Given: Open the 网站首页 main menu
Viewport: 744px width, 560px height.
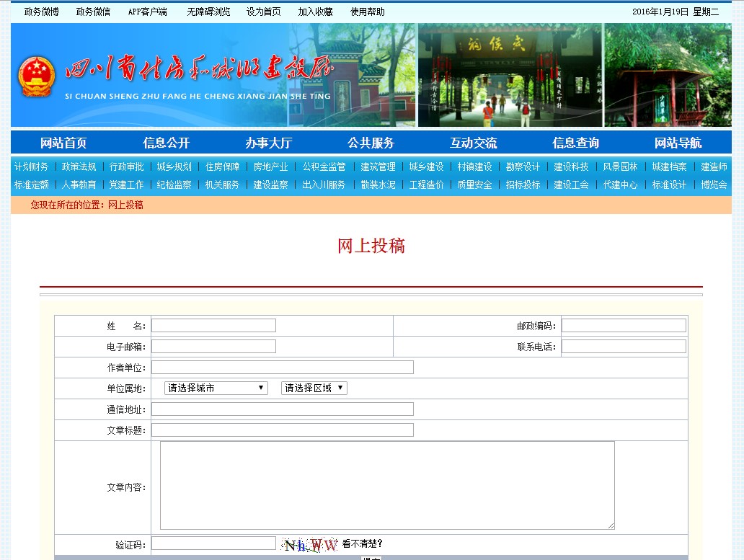Looking at the screenshot, I should pyautogui.click(x=63, y=143).
